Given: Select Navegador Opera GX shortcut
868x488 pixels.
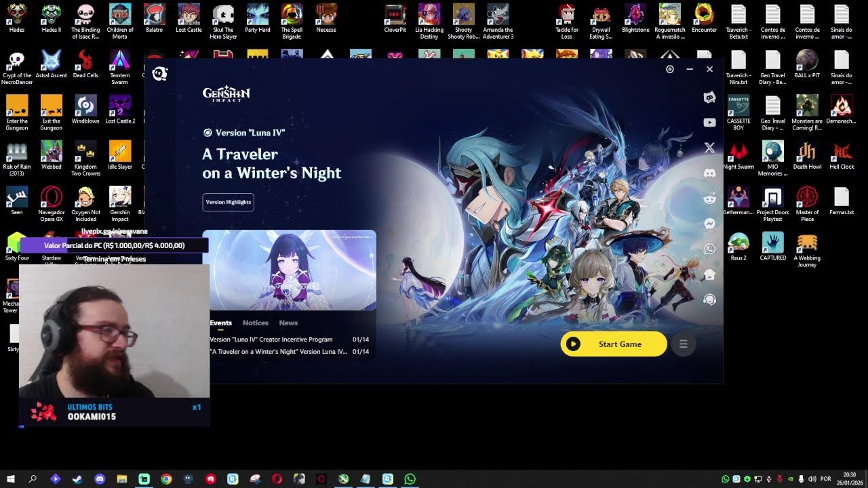Looking at the screenshot, I should coord(52,204).
